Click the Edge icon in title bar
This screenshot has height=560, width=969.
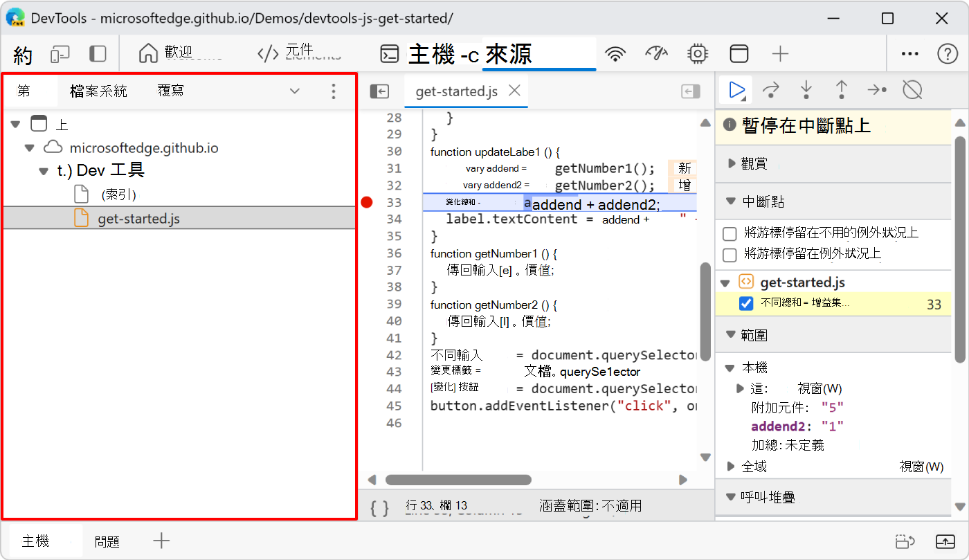pyautogui.click(x=15, y=18)
